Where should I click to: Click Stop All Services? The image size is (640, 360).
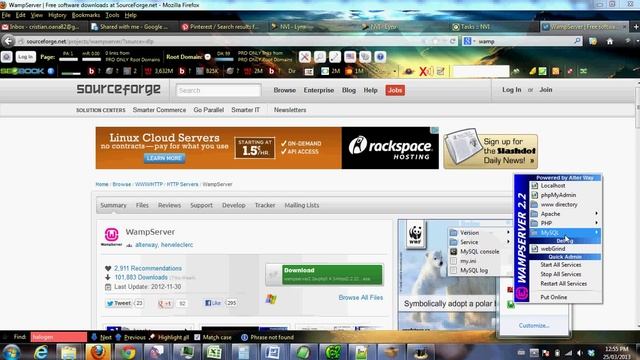click(561, 274)
